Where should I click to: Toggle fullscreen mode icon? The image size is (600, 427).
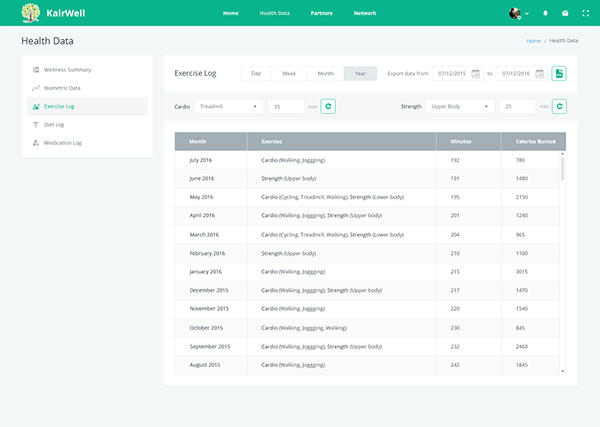pos(585,13)
